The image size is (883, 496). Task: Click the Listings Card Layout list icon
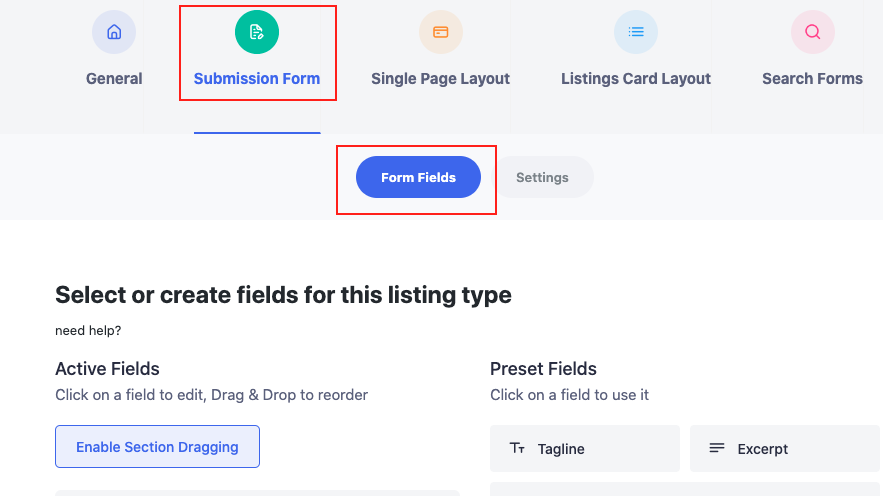(636, 32)
